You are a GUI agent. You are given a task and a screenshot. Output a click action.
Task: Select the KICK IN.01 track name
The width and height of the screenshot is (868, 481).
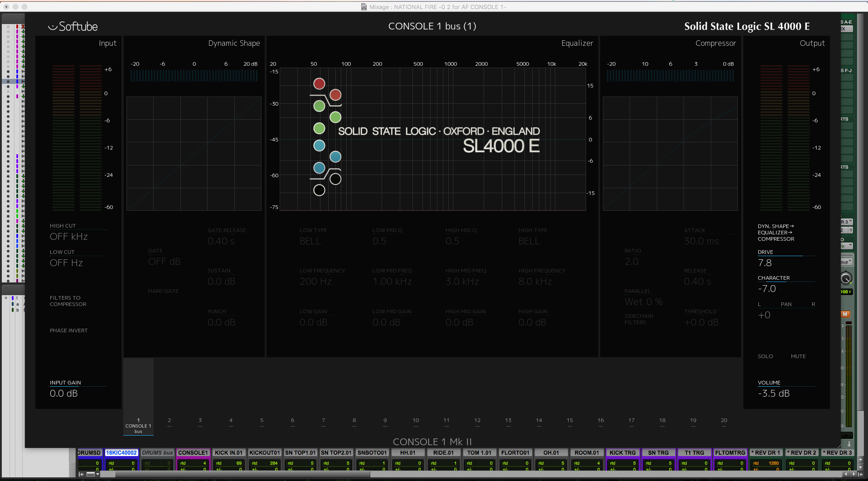point(229,453)
